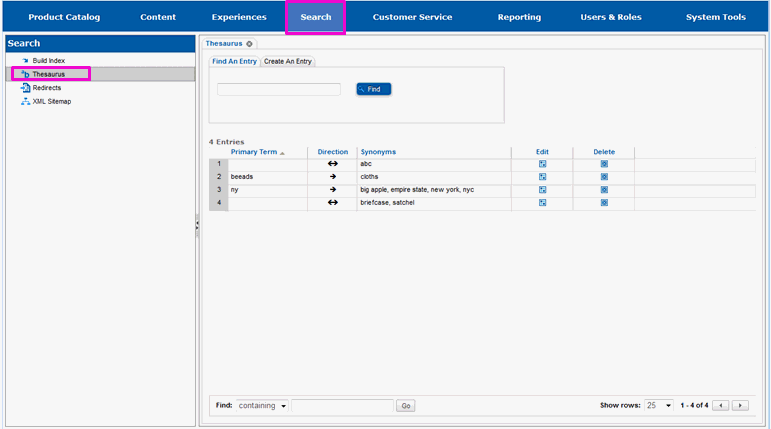
Task: Delete the abc thesaurus entry
Action: [x=604, y=164]
